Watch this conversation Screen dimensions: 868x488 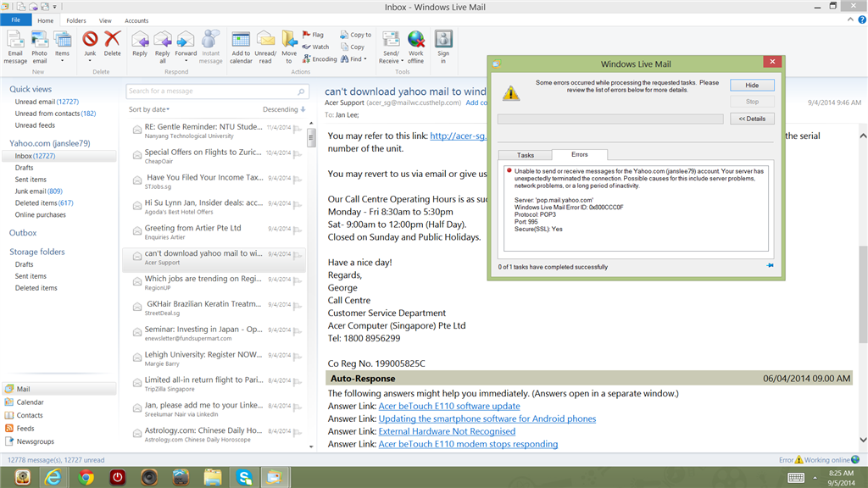[315, 47]
